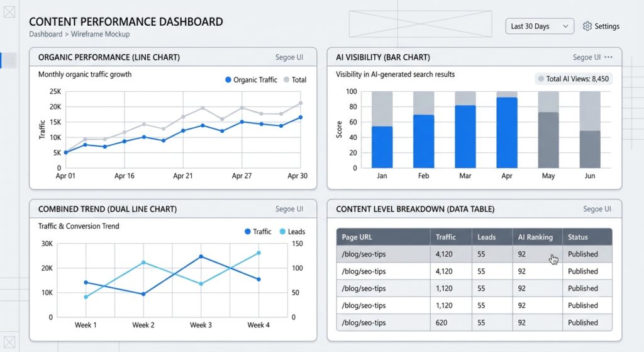The height and width of the screenshot is (352, 644).
Task: Click the Feb bar in AI Visibility chart
Action: (423, 142)
